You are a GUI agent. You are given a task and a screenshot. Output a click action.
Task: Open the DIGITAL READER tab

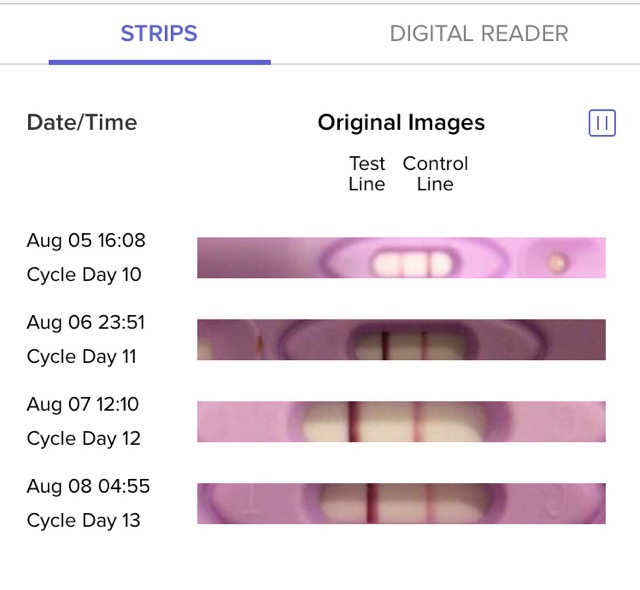pos(479,33)
